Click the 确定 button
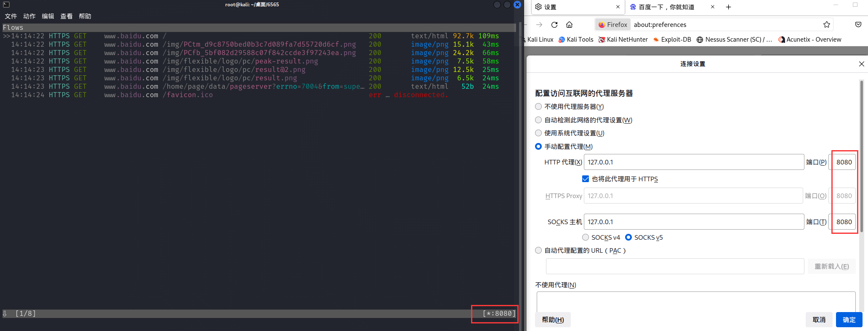The height and width of the screenshot is (331, 868). coord(849,320)
